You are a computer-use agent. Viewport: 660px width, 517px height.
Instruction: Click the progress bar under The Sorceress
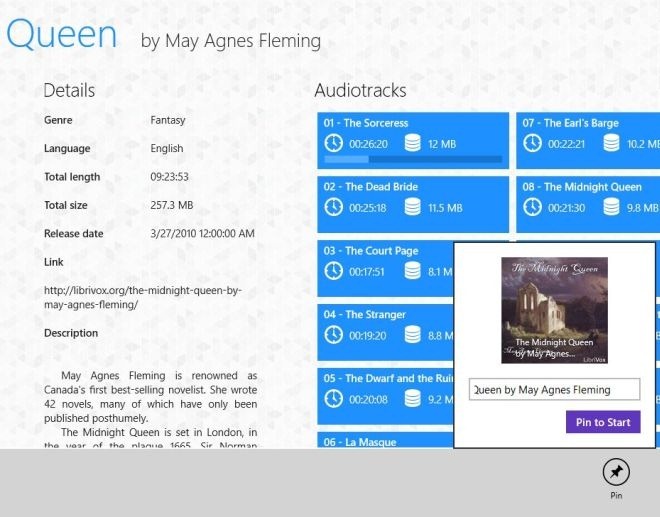tap(413, 159)
